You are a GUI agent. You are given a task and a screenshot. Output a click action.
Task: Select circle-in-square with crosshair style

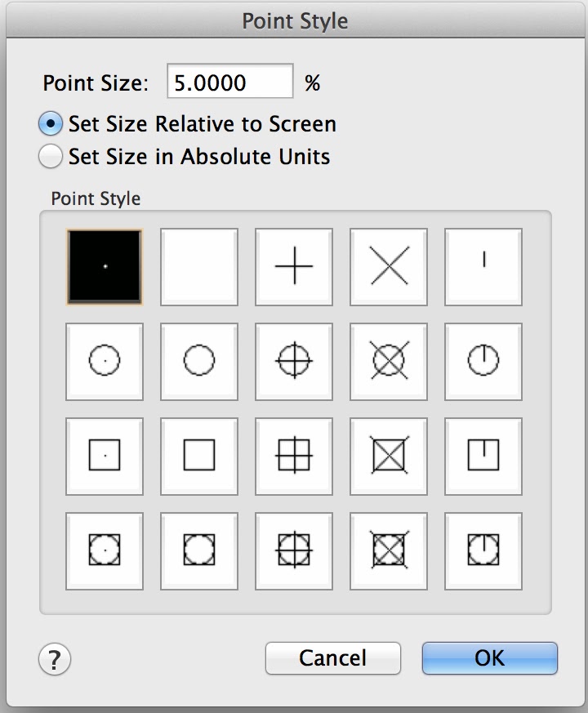(294, 550)
